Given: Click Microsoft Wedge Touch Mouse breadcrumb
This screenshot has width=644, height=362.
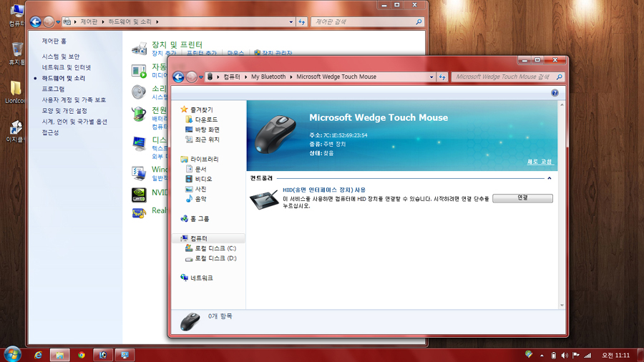Looking at the screenshot, I should tap(336, 77).
